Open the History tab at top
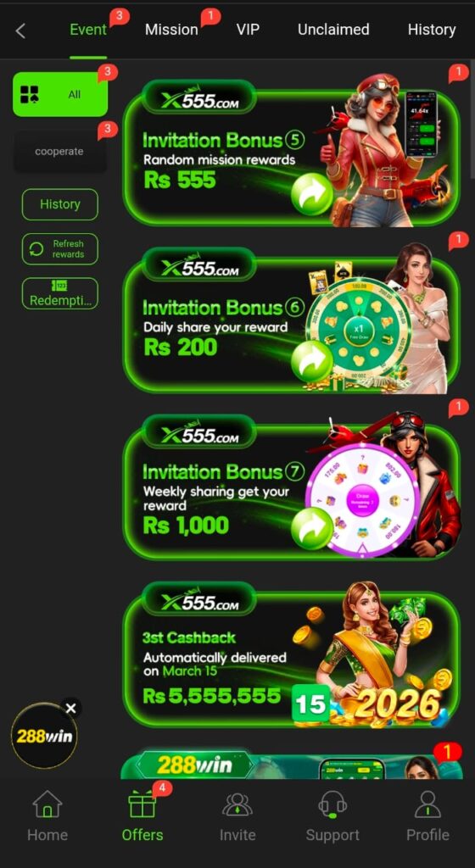The height and width of the screenshot is (868, 475). (x=432, y=30)
